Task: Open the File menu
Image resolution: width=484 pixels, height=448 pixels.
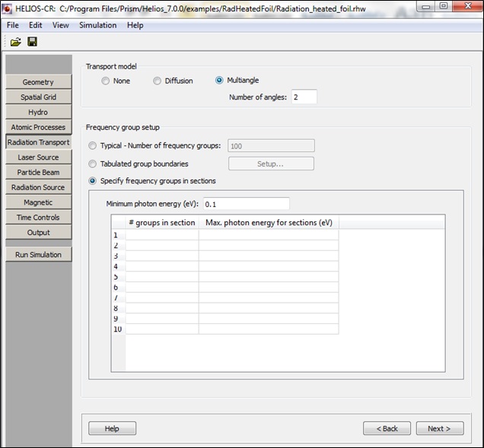Action: (x=13, y=25)
